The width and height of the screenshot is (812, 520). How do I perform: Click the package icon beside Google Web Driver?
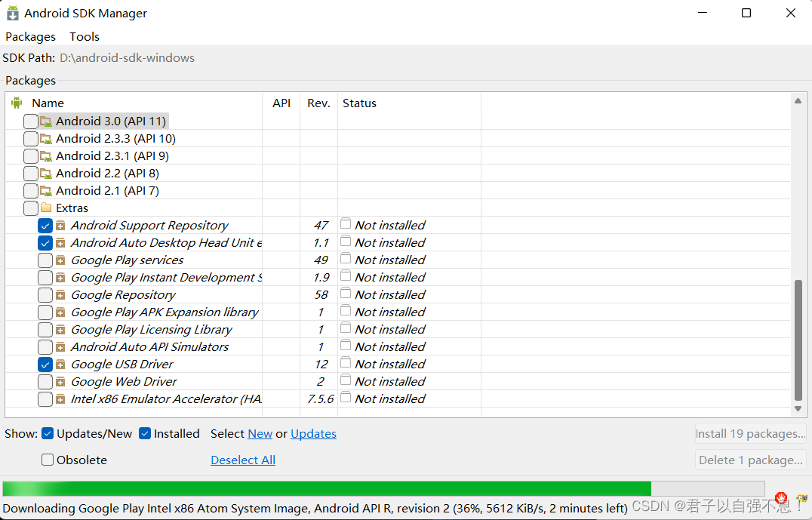pyautogui.click(x=60, y=382)
